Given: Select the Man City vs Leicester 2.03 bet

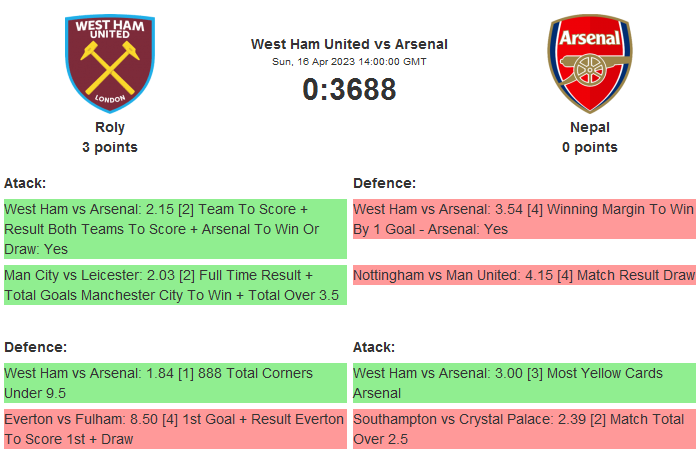Looking at the screenshot, I should [174, 285].
